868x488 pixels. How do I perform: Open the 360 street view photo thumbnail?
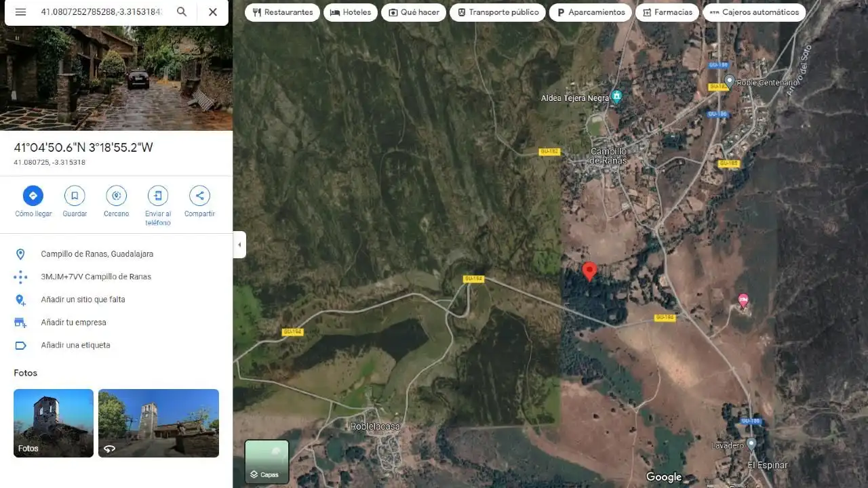[159, 423]
